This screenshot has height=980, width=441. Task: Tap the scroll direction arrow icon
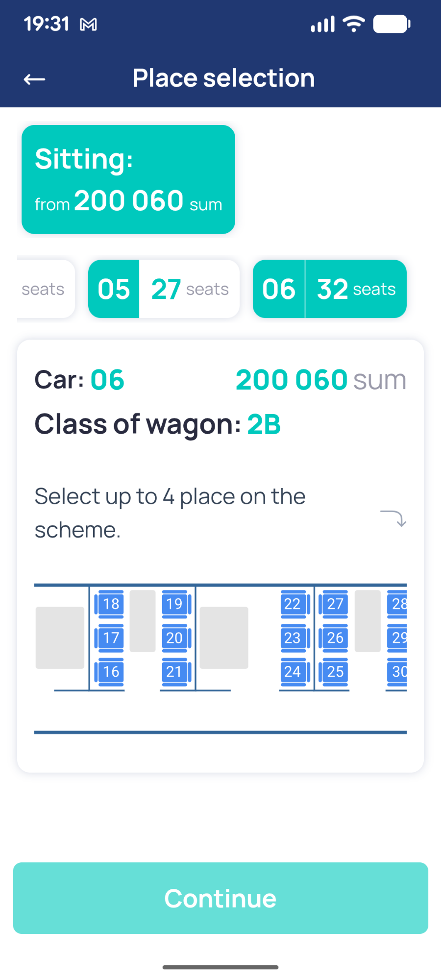click(x=393, y=518)
